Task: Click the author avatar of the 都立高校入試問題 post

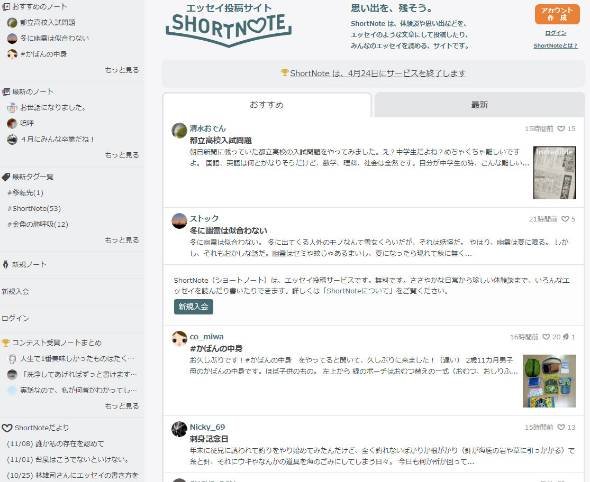Action: (x=179, y=130)
